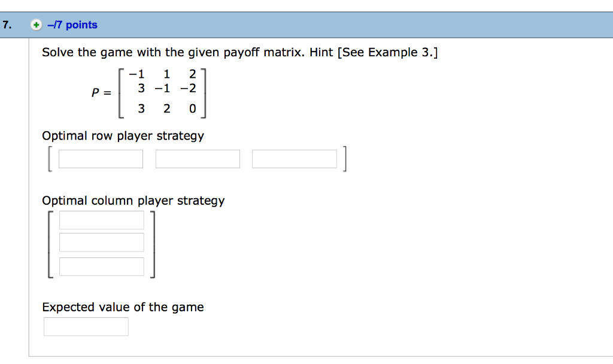Click the expected value of the game input
The width and height of the screenshot is (613, 364).
tap(86, 326)
